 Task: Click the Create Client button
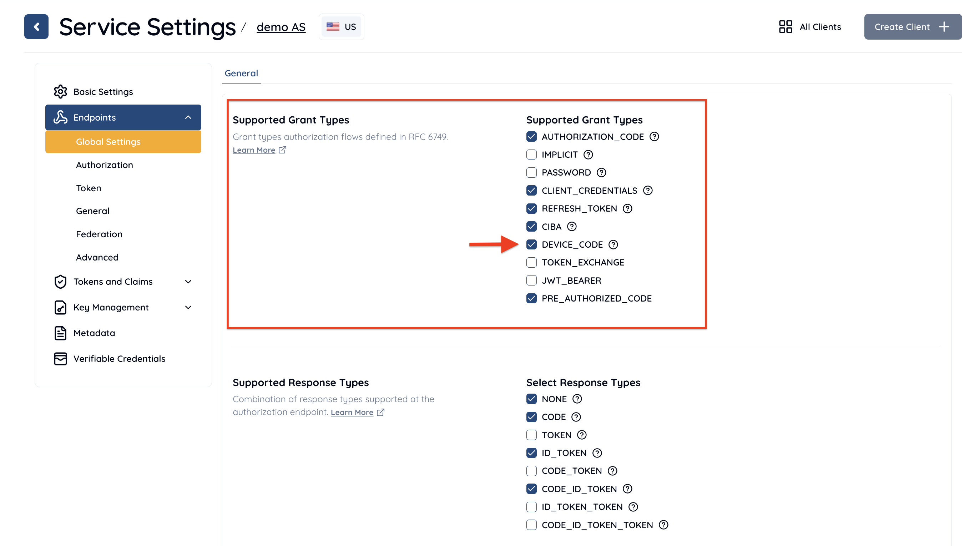[x=913, y=27]
